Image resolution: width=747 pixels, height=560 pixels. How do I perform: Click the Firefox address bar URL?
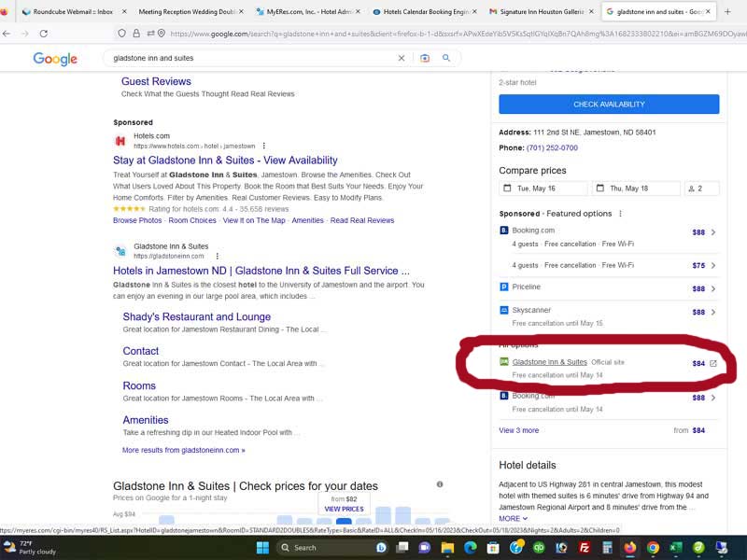click(458, 34)
